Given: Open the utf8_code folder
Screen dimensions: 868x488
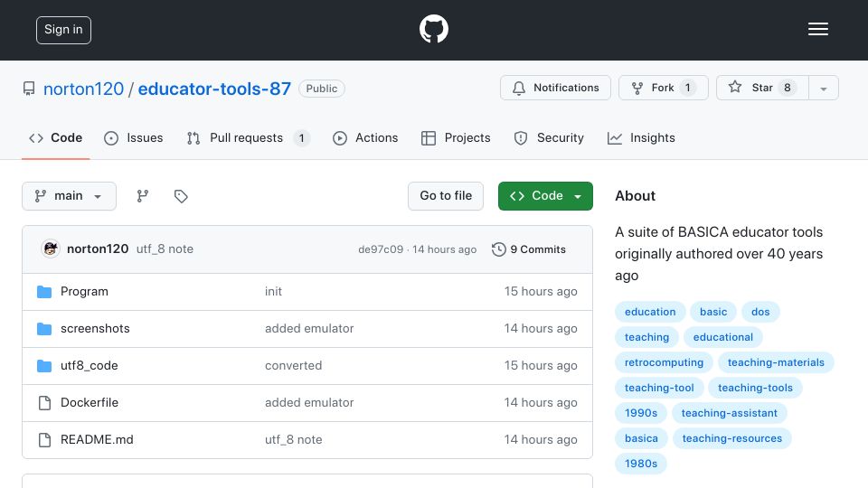Looking at the screenshot, I should point(90,366).
